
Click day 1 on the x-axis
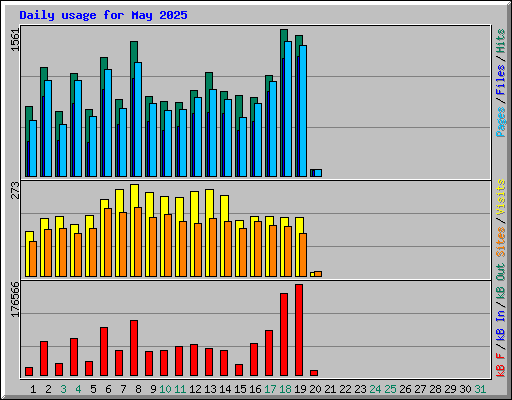(x=33, y=389)
